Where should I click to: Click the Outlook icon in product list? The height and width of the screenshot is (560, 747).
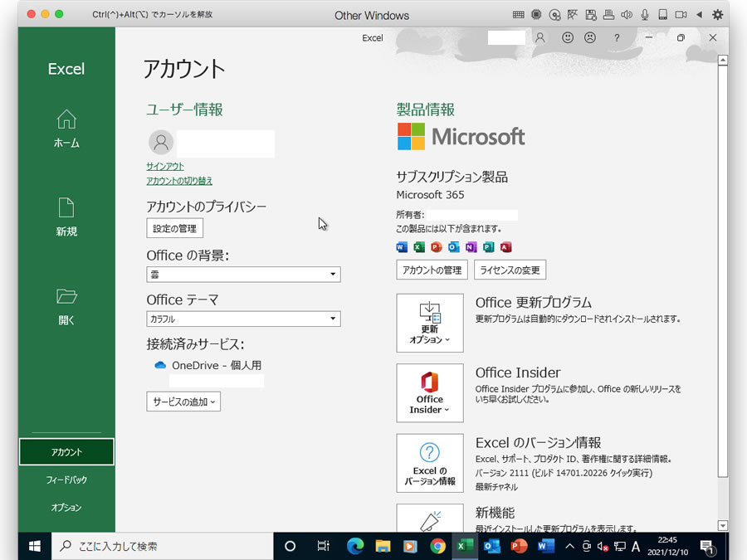tap(453, 246)
